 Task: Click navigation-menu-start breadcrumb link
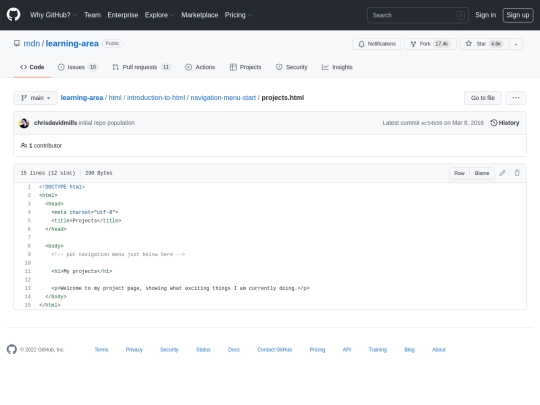click(x=223, y=98)
